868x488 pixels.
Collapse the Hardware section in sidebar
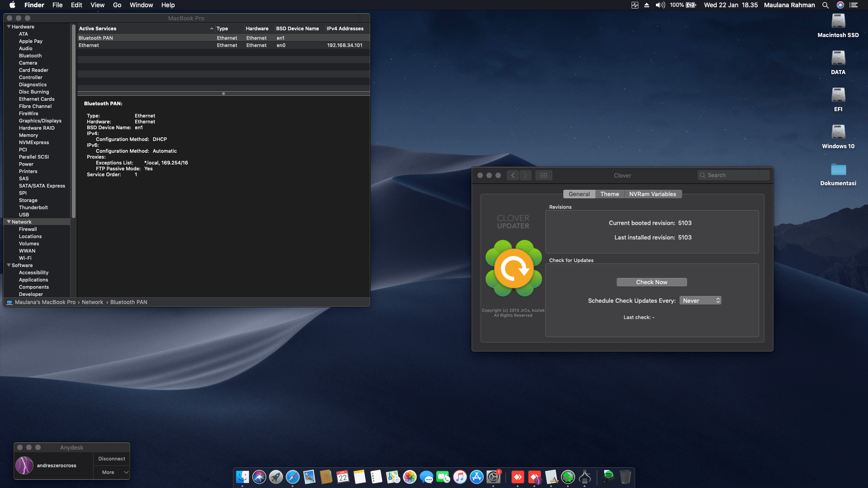tap(9, 27)
